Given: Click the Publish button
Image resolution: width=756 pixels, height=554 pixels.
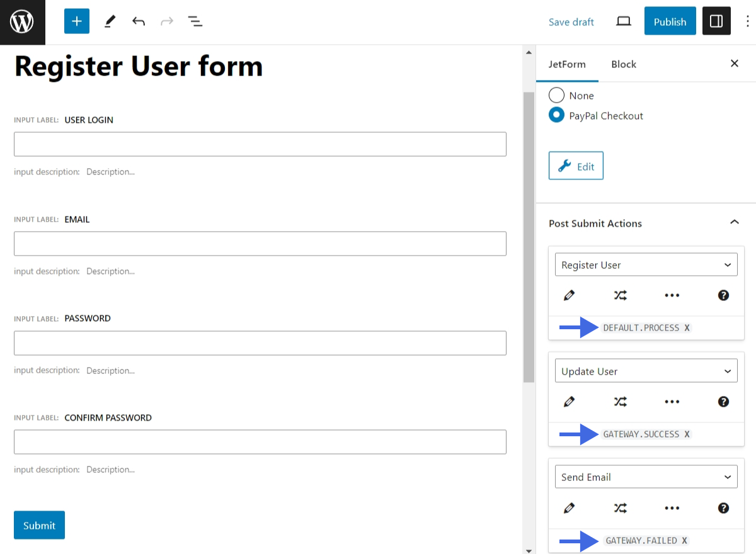Looking at the screenshot, I should 670,21.
